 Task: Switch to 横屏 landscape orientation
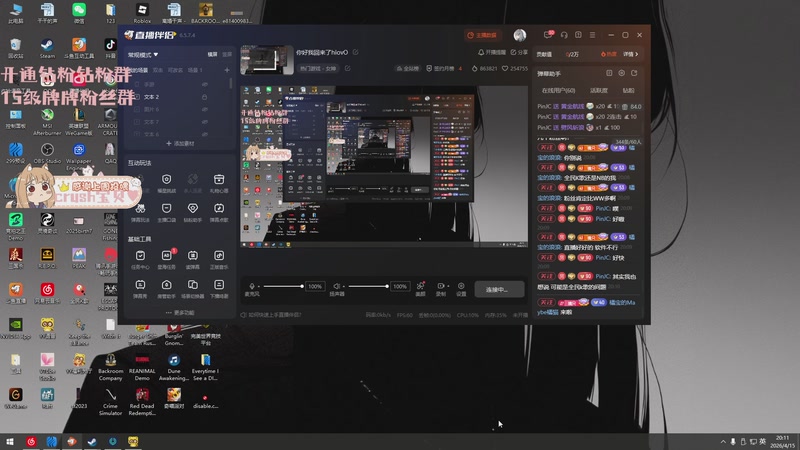click(212, 55)
